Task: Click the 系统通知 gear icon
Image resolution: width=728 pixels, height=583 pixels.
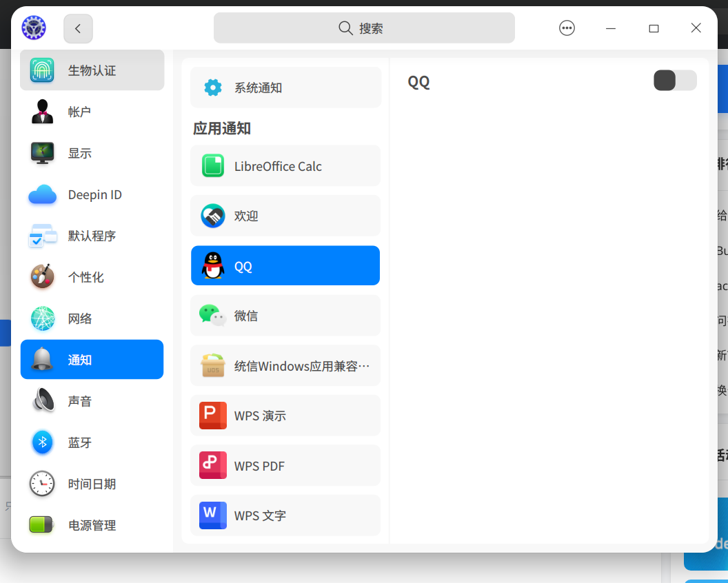Action: tap(213, 88)
